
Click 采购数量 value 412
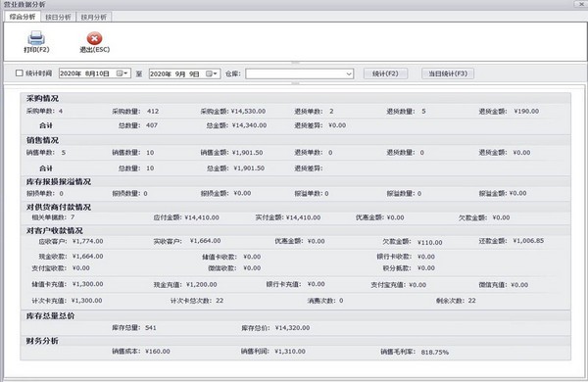tap(153, 112)
